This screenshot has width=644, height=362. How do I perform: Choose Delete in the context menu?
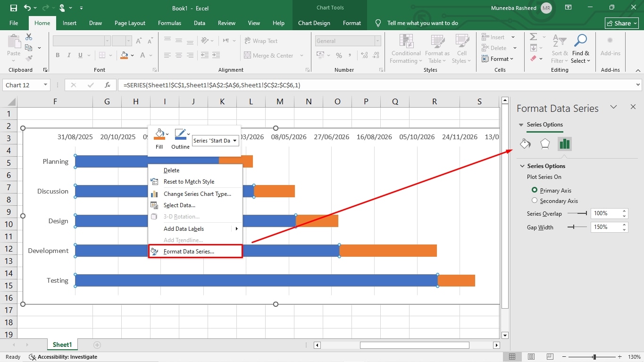tap(195, 170)
